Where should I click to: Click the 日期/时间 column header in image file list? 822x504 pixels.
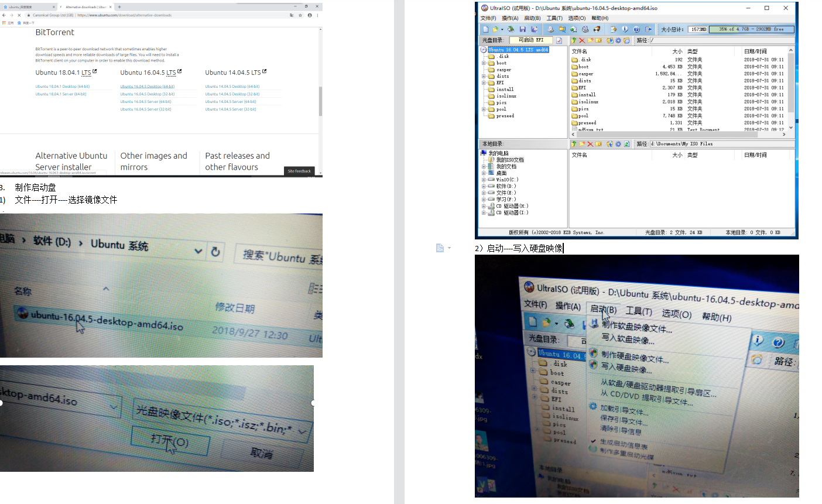755,52
